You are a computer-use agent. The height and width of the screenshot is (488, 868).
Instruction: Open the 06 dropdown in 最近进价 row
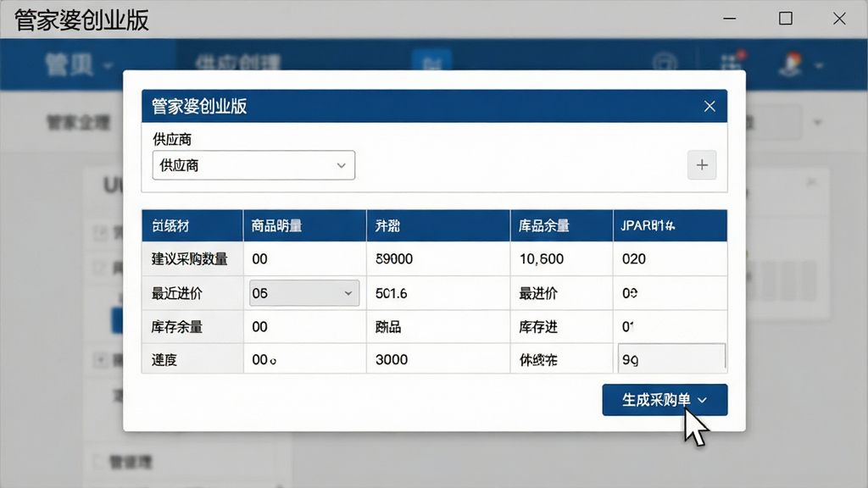(304, 293)
